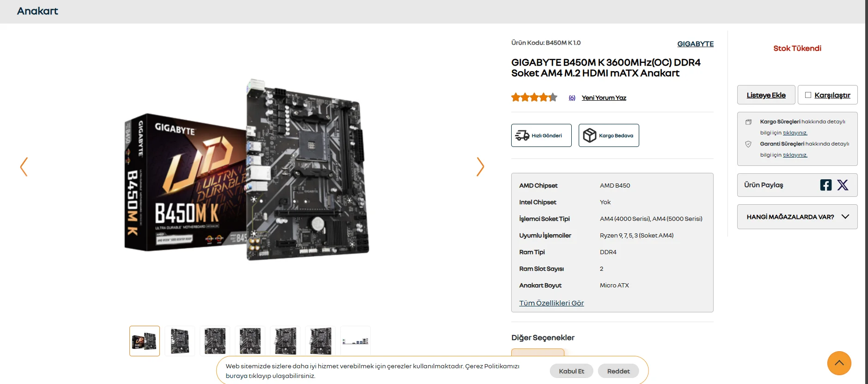The height and width of the screenshot is (384, 868).
Task: Select the second motherboard thumbnail
Action: tap(180, 341)
